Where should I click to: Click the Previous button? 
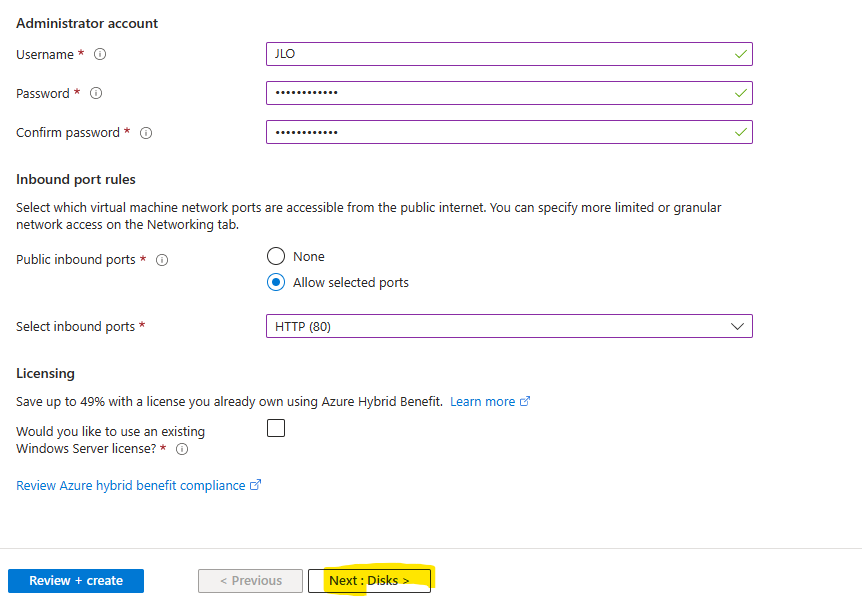coord(250,580)
